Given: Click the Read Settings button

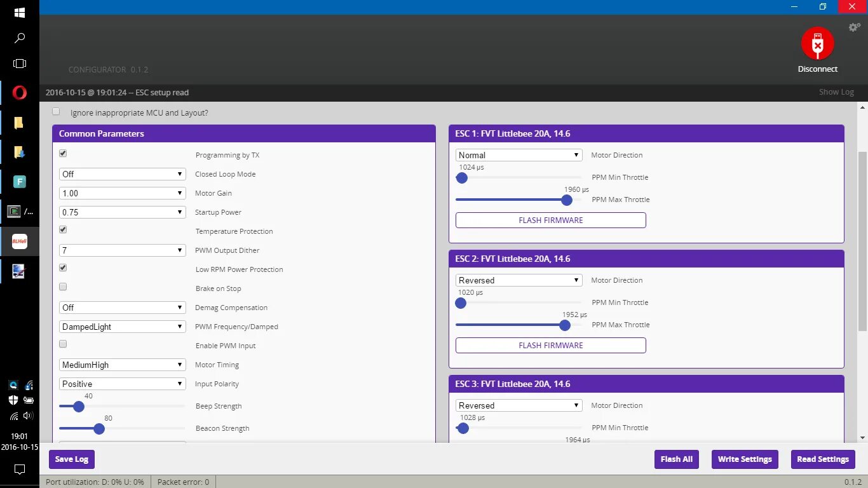Looking at the screenshot, I should (823, 459).
